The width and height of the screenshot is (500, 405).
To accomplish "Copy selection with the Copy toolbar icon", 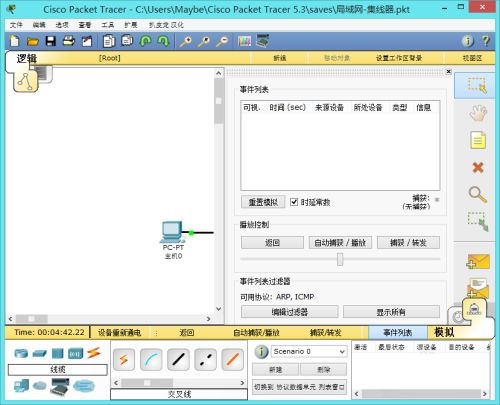I will [109, 41].
